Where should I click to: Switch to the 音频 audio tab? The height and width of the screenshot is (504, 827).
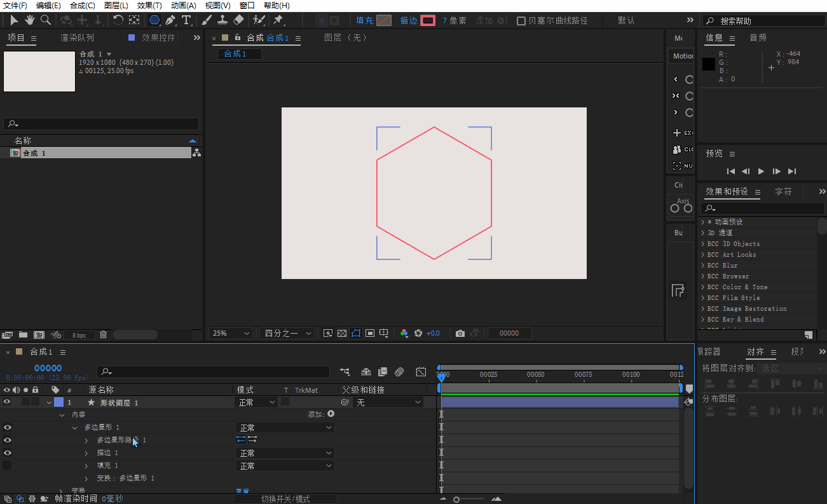(758, 38)
